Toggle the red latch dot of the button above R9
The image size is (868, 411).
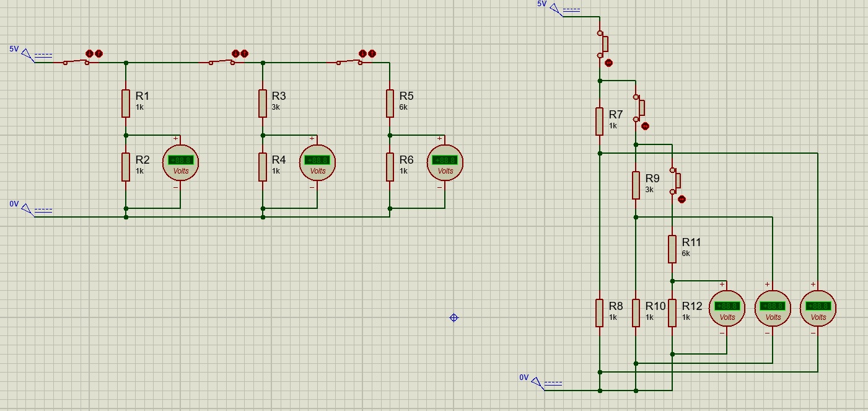pyautogui.click(x=645, y=126)
